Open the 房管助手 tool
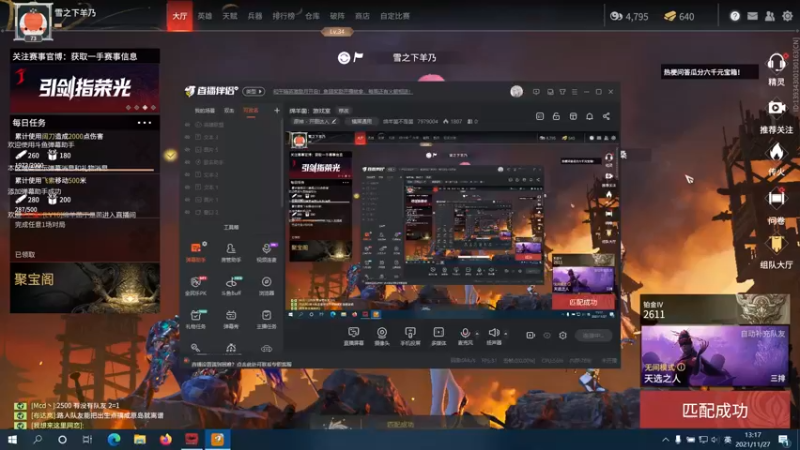800x450 pixels. click(x=231, y=252)
